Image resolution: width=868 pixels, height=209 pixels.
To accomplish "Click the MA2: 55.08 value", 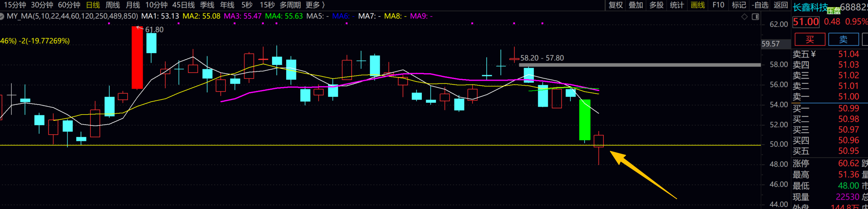I will click(202, 16).
